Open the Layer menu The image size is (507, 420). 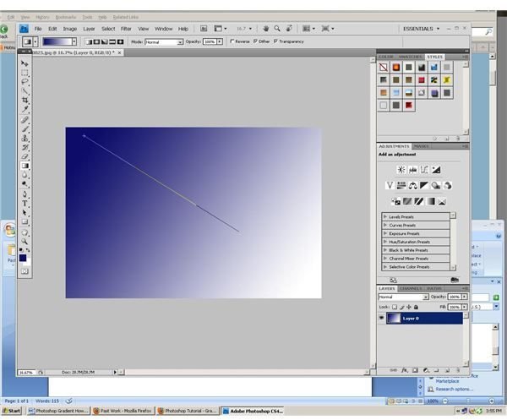coord(89,29)
